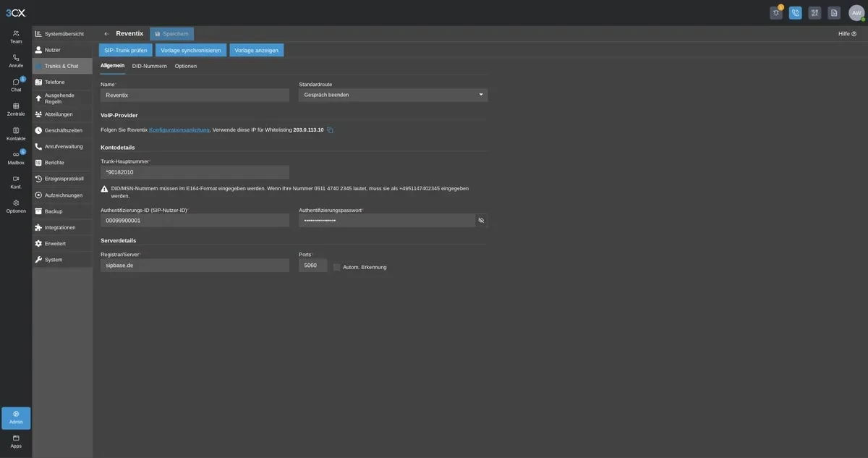The height and width of the screenshot is (458, 868).
Task: Click the Trunk-Hauptnummer input field
Action: [195, 172]
